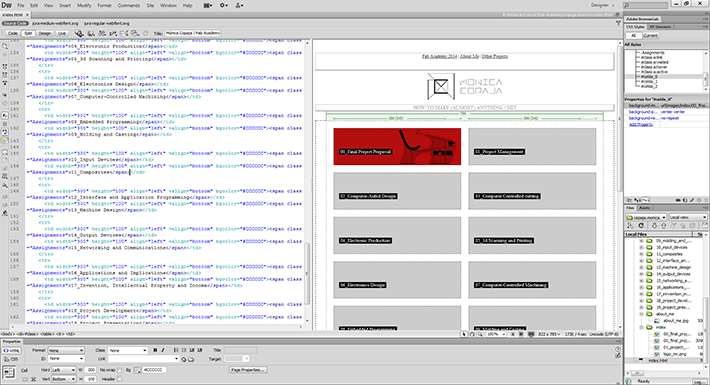The image size is (710, 385).
Task: Click the Split cell icon
Action: pos(33,379)
